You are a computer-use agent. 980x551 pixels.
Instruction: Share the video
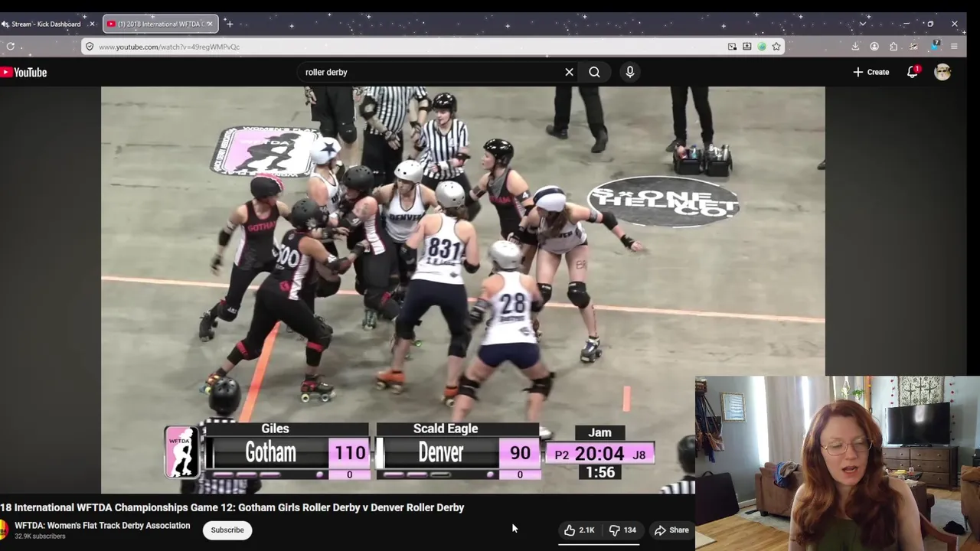coord(671,530)
